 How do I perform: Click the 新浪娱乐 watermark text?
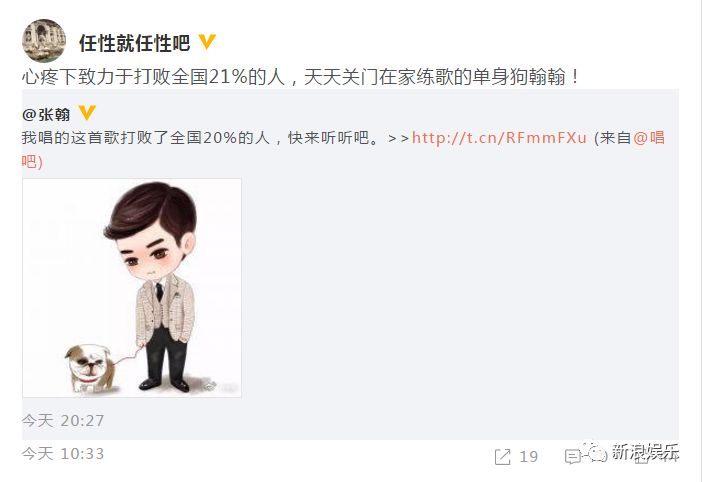tap(646, 451)
